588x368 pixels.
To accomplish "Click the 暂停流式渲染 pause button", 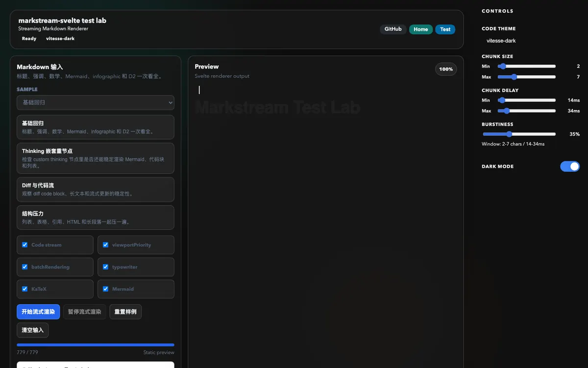I will tap(85, 312).
